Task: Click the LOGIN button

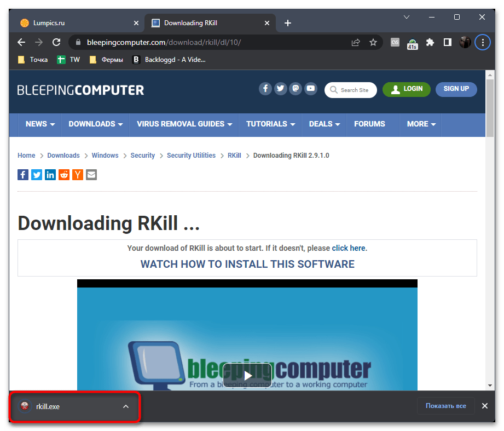Action: click(406, 89)
